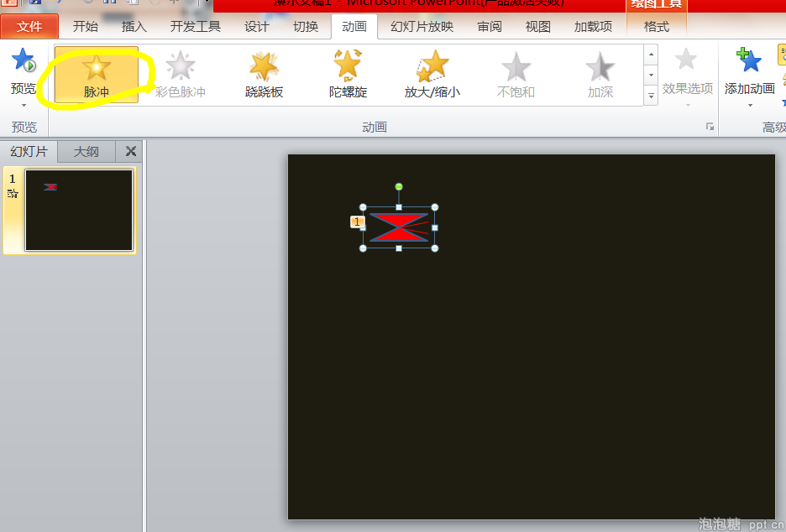The height and width of the screenshot is (532, 786).
Task: Open the 幻灯片放映 (Slide Show) tab
Action: pos(422,27)
